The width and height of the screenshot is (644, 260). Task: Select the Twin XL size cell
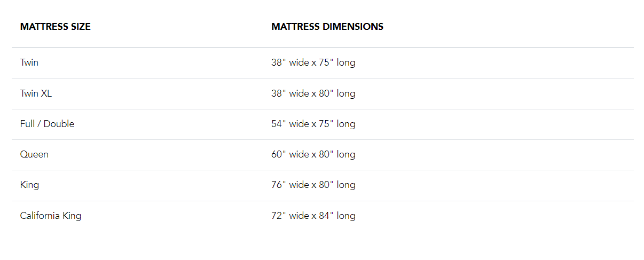(36, 93)
